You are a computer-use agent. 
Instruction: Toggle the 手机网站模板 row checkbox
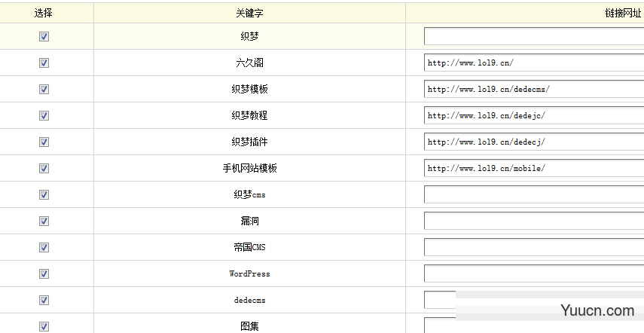click(44, 168)
